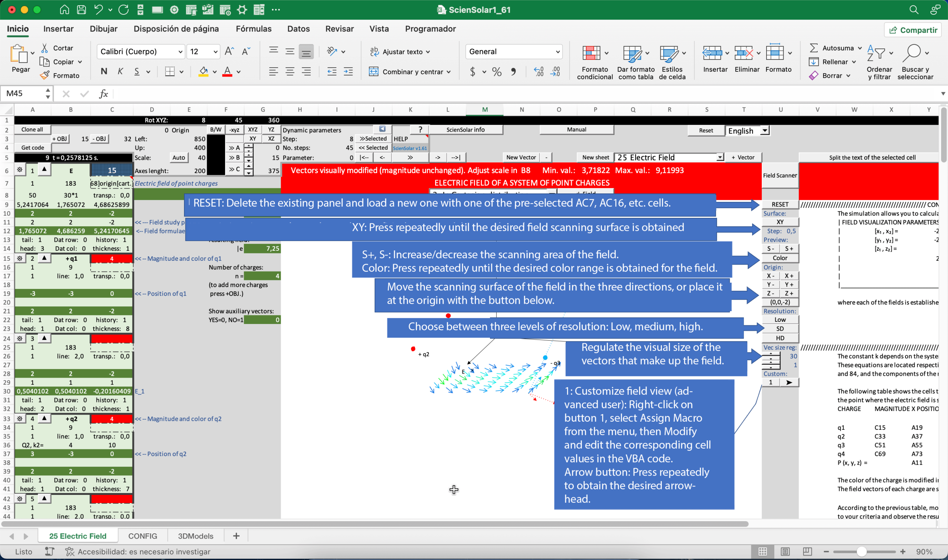Screen dimensions: 948x560
Task: Click the gear icon in row 6
Action: (x=20, y=170)
